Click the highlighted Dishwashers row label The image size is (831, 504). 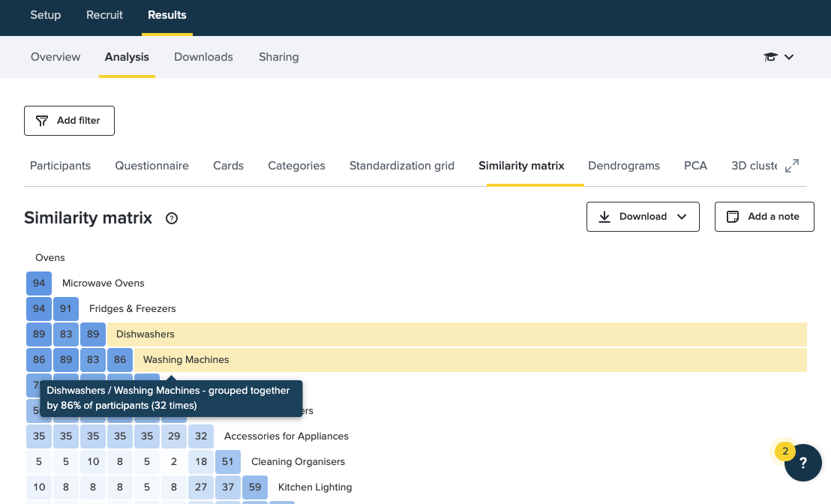tap(145, 334)
